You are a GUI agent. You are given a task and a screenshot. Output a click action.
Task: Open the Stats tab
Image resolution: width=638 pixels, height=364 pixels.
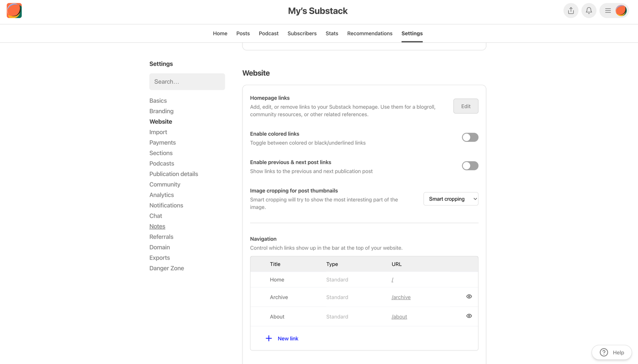pos(332,33)
